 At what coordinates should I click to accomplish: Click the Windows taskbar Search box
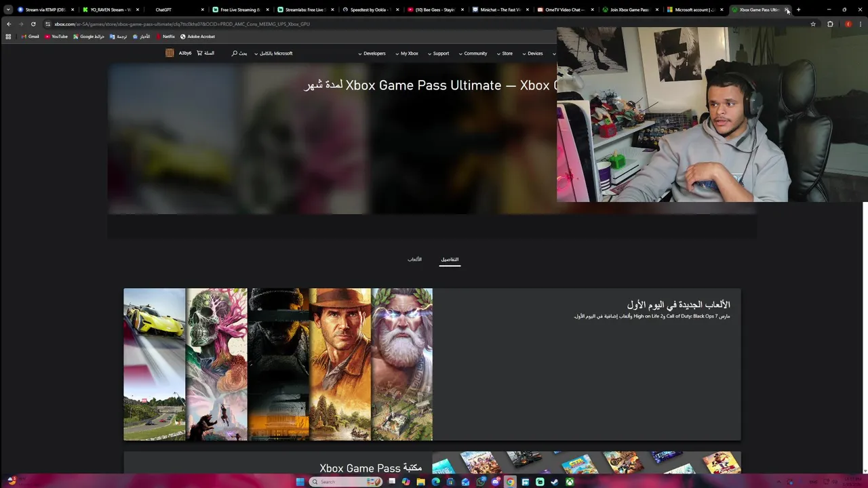[x=345, y=482]
